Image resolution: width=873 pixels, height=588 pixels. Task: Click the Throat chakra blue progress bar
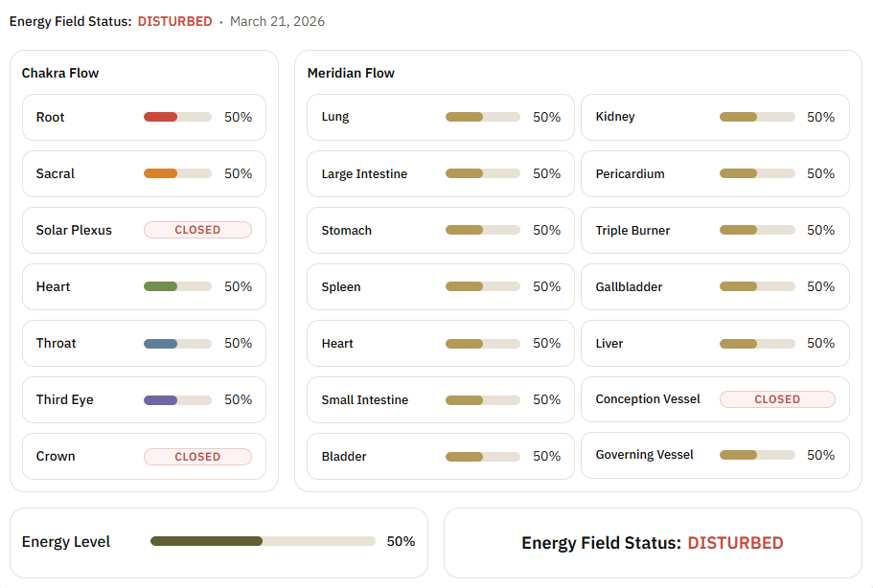click(177, 343)
